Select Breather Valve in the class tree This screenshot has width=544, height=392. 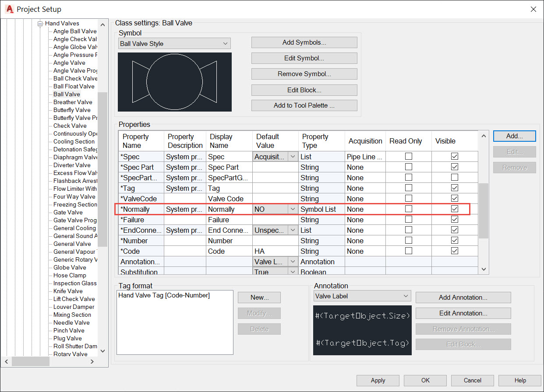pyautogui.click(x=73, y=102)
